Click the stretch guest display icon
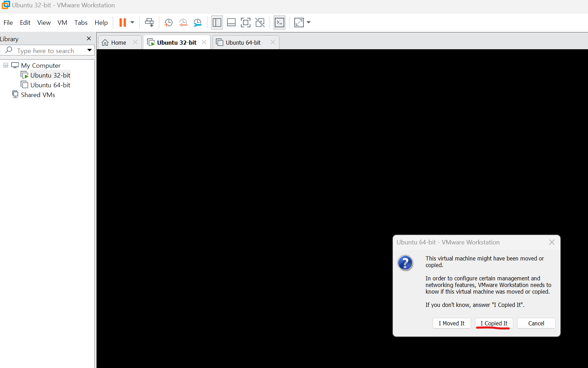The width and height of the screenshot is (588, 368). 299,23
